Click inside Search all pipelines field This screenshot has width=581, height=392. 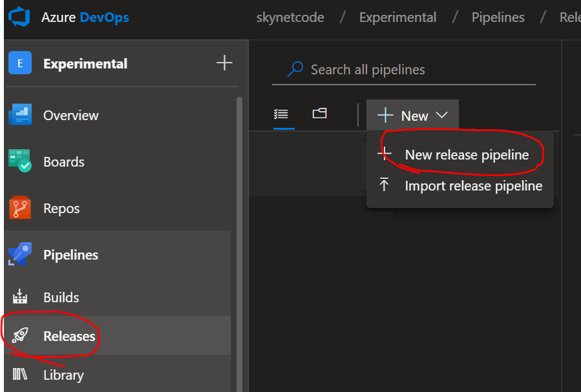click(414, 70)
